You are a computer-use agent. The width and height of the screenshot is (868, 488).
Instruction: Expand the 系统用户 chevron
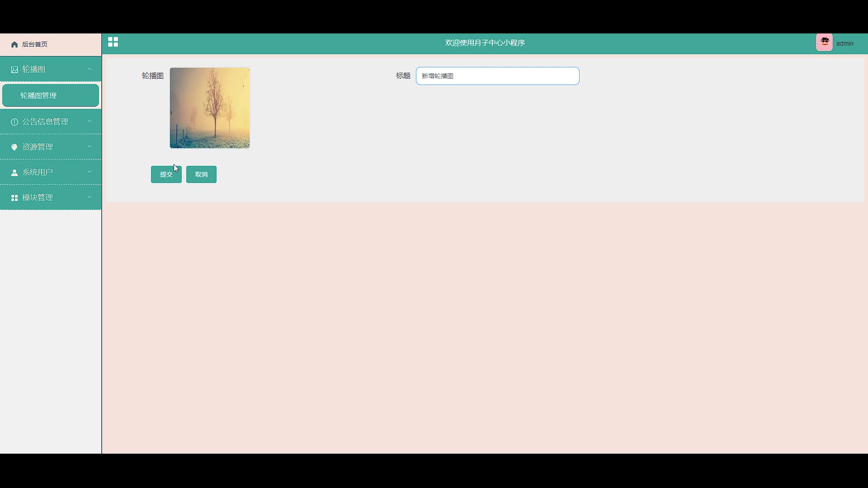pos(90,171)
